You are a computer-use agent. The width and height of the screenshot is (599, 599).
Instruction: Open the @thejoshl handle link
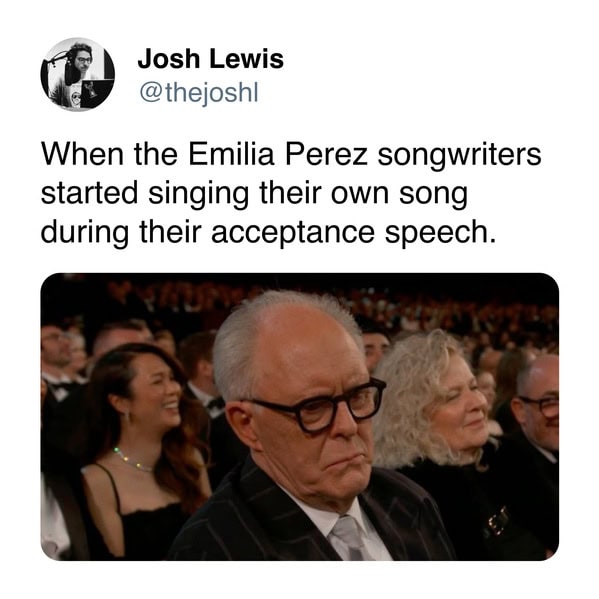[199, 93]
